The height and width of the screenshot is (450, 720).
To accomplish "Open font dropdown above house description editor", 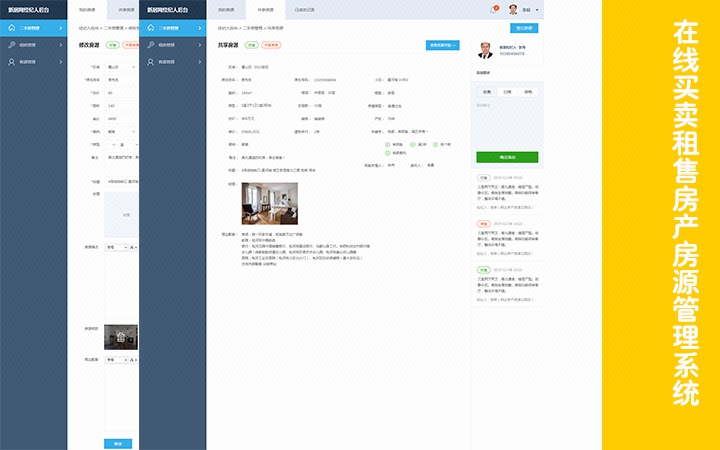I will [x=116, y=248].
